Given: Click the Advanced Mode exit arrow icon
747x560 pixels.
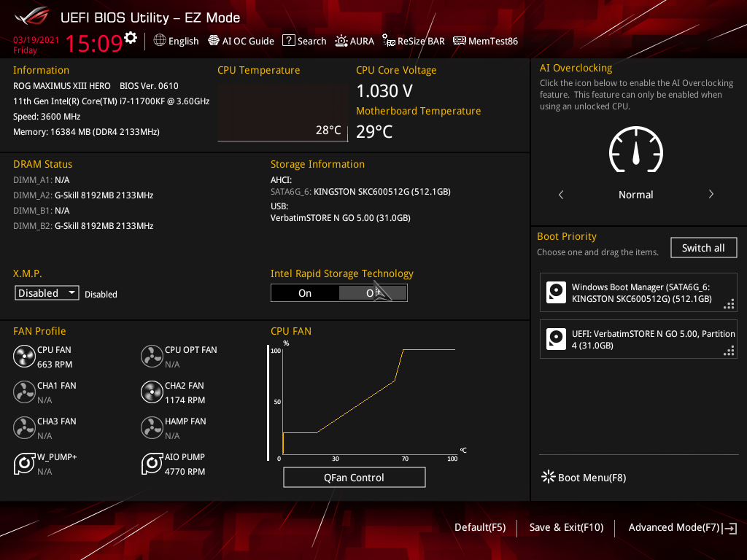Looking at the screenshot, I should tap(730, 528).
